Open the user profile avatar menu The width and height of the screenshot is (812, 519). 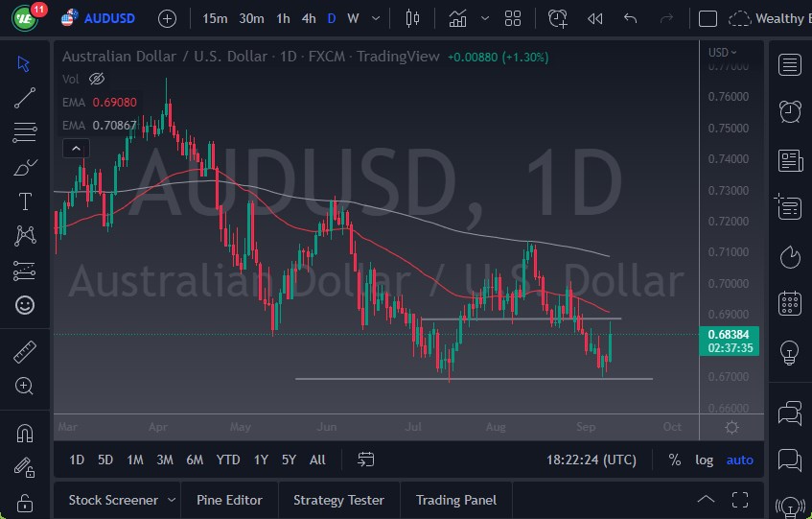pyautogui.click(x=24, y=18)
